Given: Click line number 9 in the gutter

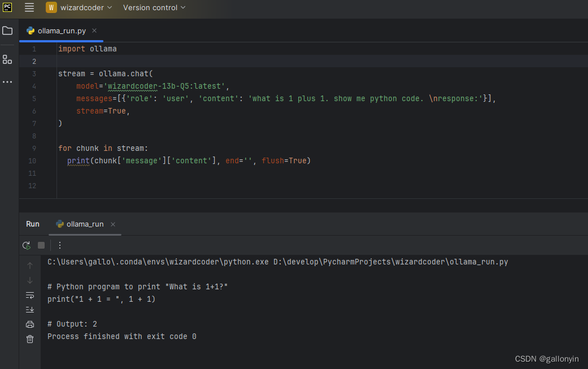Looking at the screenshot, I should 34,149.
